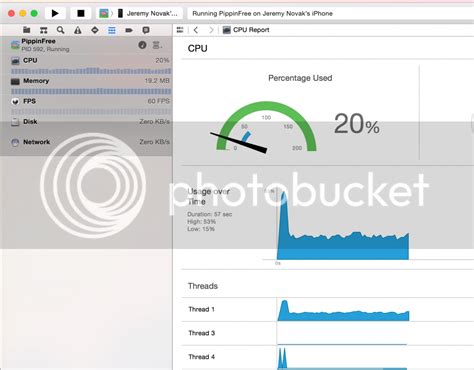The width and height of the screenshot is (474, 370).
Task: Click the activity status 'Running PippinFree' field
Action: [331, 14]
